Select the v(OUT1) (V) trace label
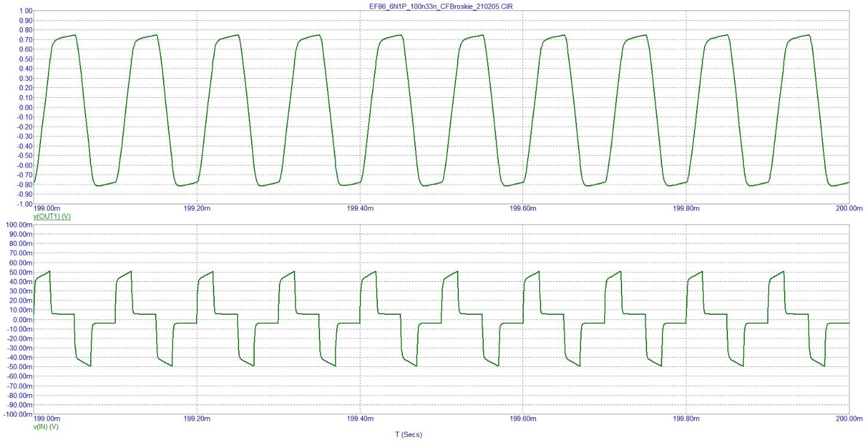This screenshot has height=445, width=868. coord(53,216)
